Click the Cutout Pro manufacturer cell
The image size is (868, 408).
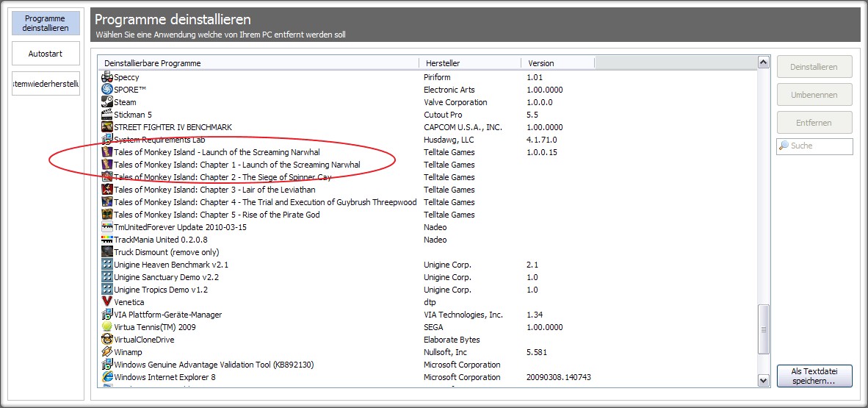[444, 115]
